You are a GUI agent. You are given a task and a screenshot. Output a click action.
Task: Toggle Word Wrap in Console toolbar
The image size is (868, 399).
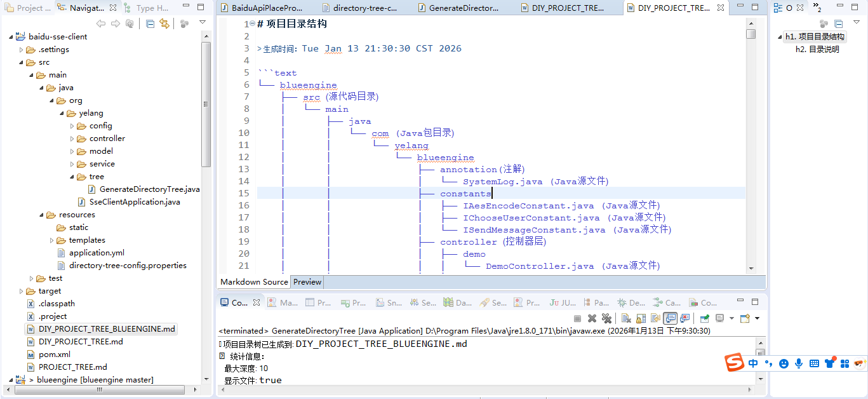[655, 318]
